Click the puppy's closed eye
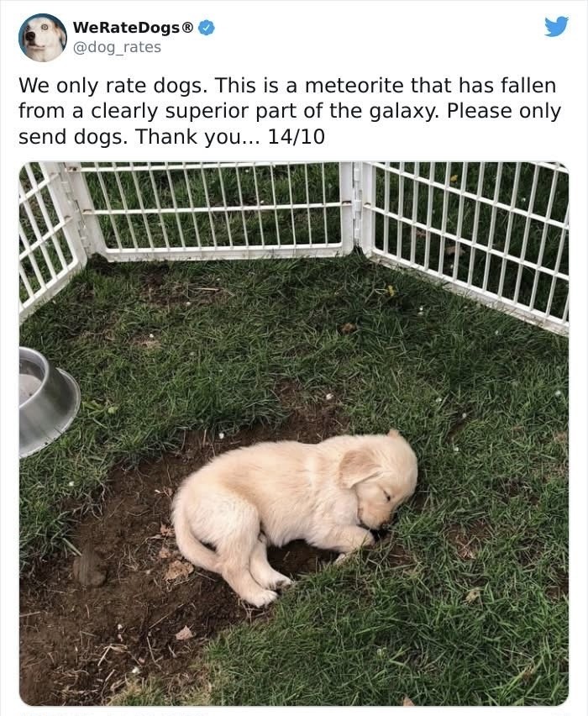This screenshot has width=588, height=716. click(386, 496)
